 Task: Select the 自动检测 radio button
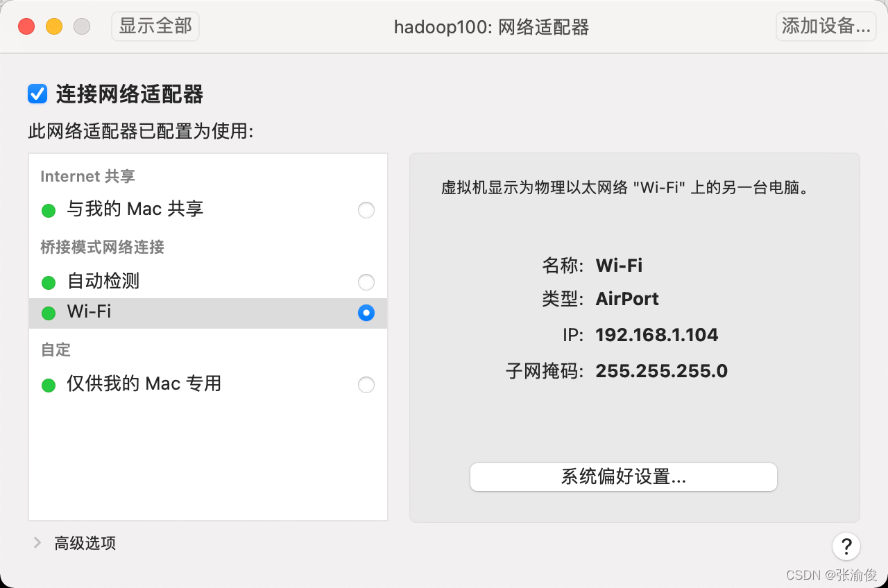pos(366,282)
